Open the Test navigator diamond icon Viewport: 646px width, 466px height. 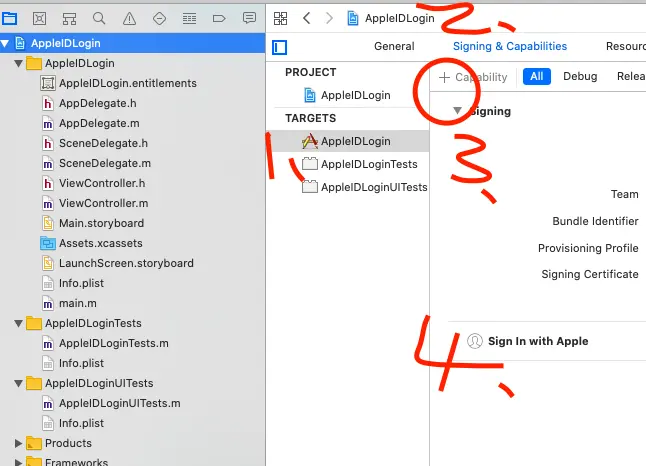tap(159, 19)
